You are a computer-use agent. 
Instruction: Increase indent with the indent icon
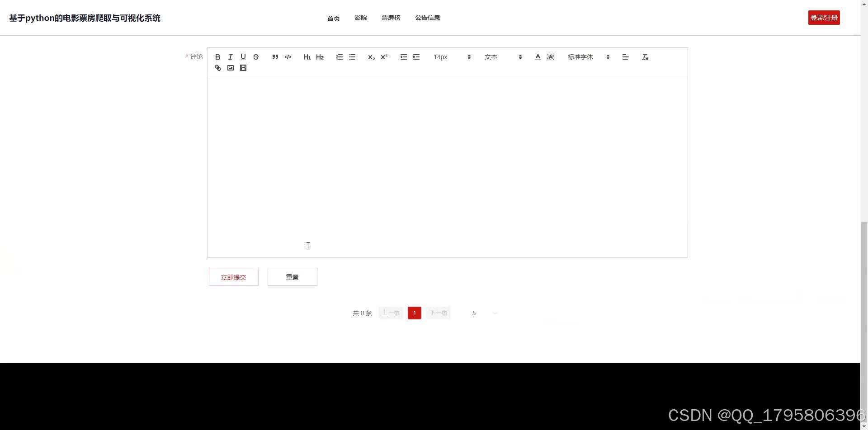click(x=416, y=57)
